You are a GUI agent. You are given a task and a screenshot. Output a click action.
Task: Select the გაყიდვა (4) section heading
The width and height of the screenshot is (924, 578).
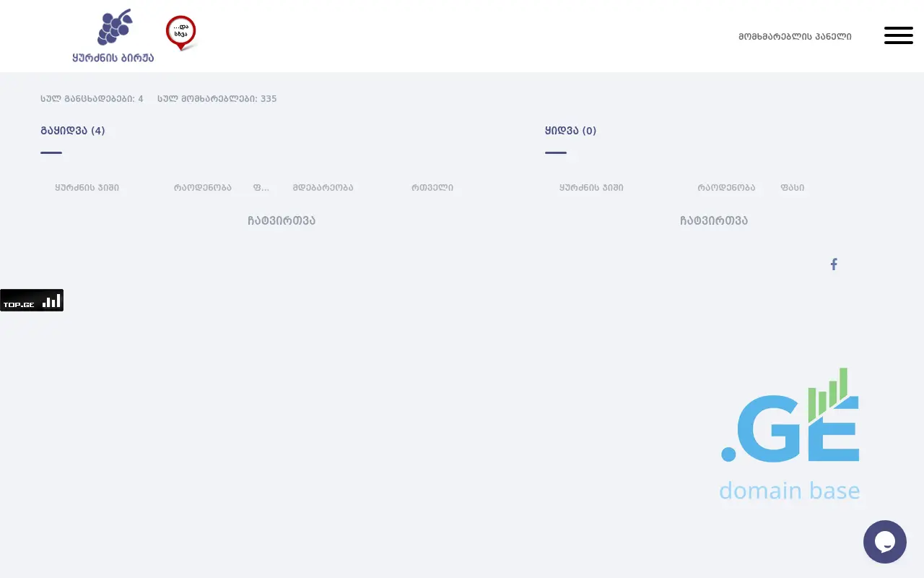pyautogui.click(x=73, y=131)
